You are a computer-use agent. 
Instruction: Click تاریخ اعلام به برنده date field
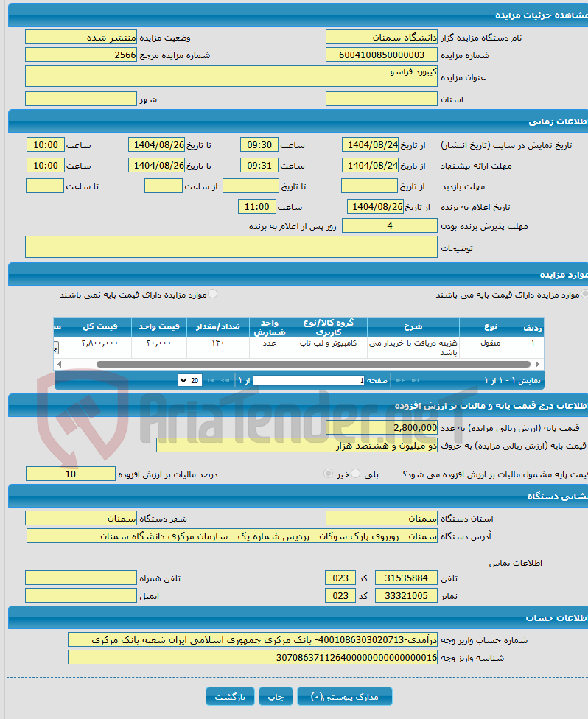point(375,206)
